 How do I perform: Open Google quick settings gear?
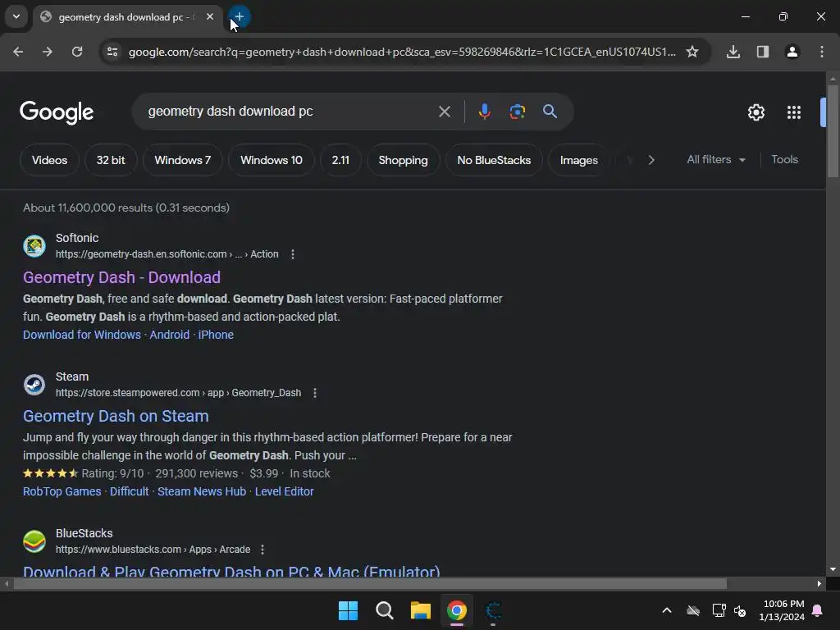[756, 112]
